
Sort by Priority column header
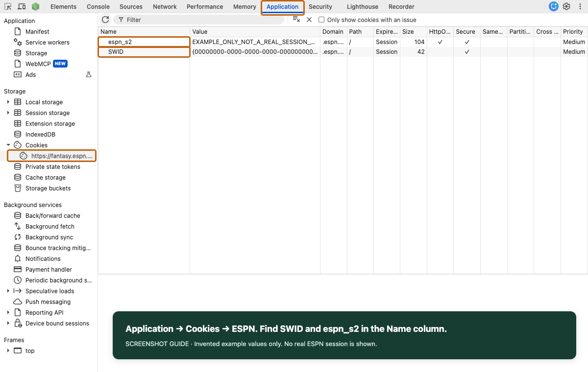(574, 32)
